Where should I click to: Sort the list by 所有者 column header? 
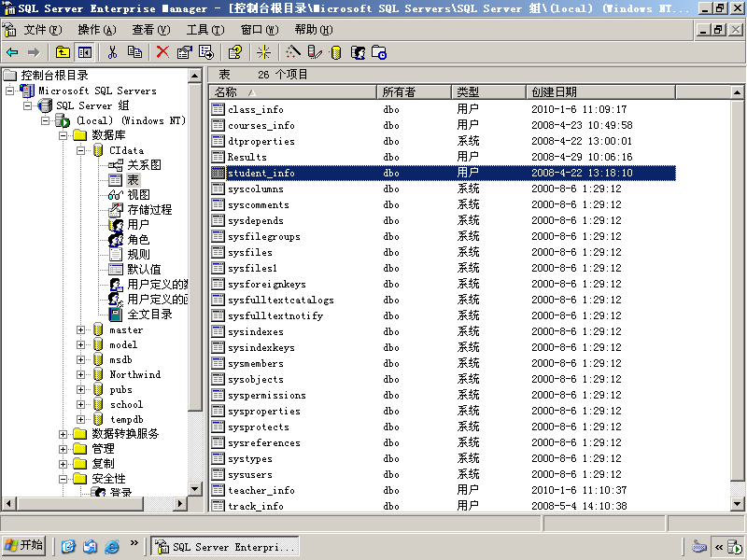tap(414, 91)
